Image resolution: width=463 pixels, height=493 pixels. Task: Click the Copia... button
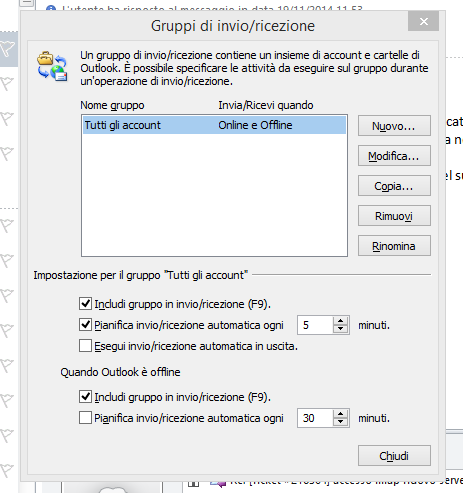tap(394, 186)
